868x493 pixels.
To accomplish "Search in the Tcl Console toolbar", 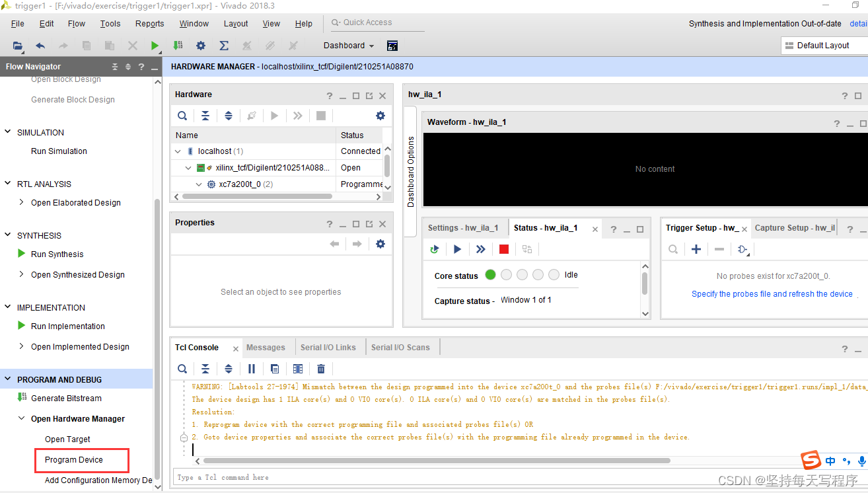I will 182,369.
